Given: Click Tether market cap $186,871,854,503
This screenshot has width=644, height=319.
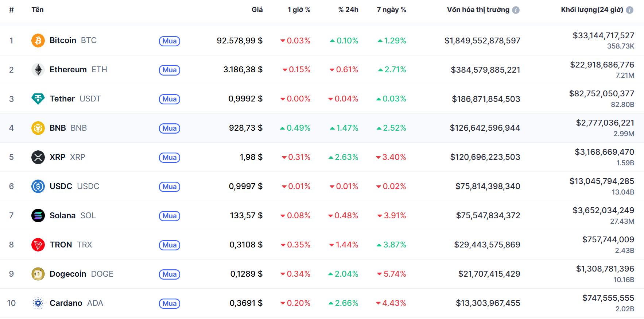Looking at the screenshot, I should pos(486,99).
